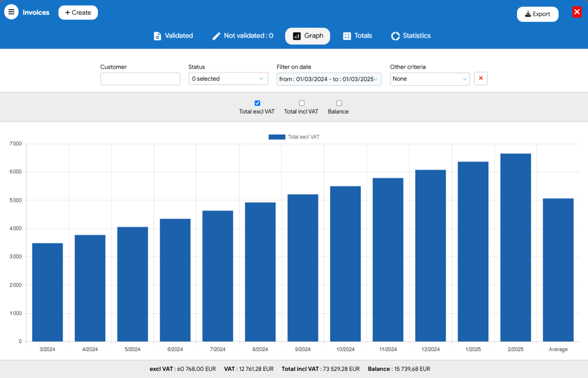588x378 pixels.
Task: Click the 3/2024 bar in the chart
Action: (x=48, y=292)
